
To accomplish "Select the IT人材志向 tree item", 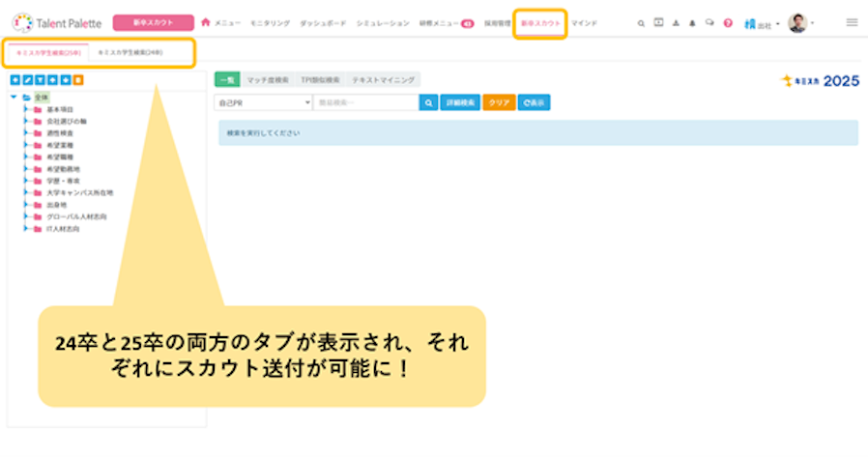I will 63,229.
